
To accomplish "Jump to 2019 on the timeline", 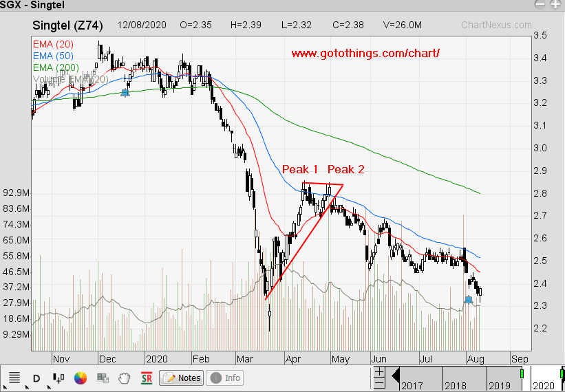I will (499, 386).
